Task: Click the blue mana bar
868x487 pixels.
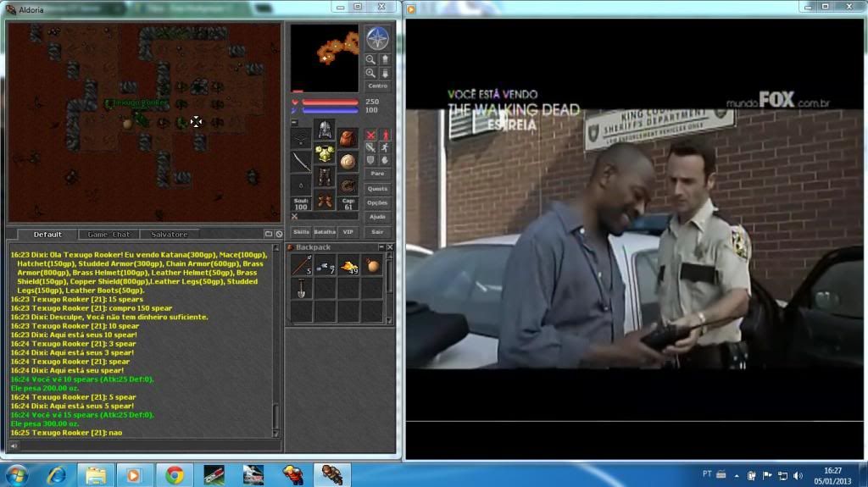Action: [330, 110]
